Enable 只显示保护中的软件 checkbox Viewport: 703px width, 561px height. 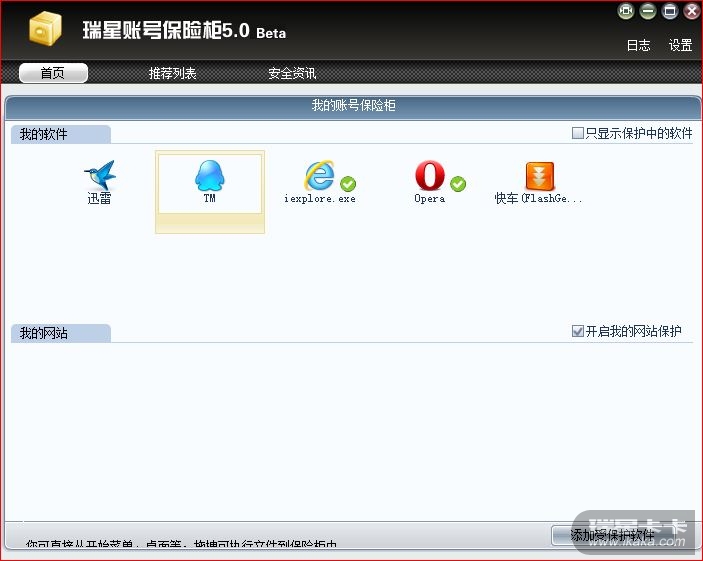pos(577,133)
